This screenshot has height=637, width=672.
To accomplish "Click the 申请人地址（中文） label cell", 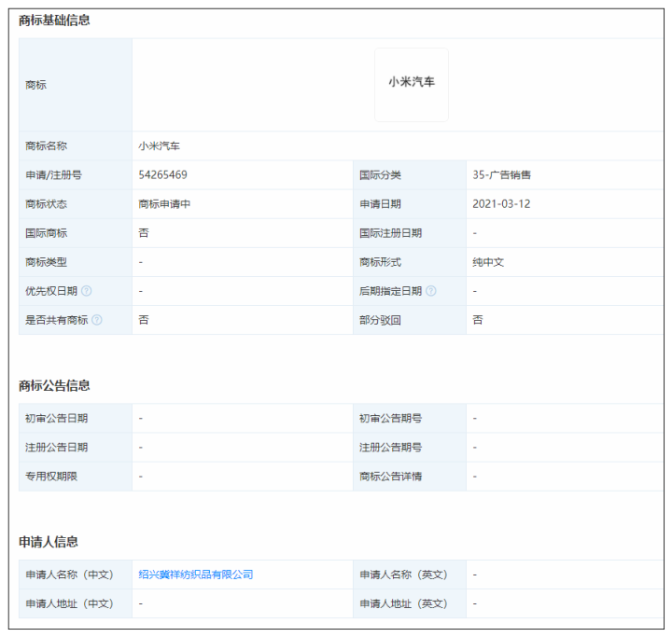I will [69, 603].
